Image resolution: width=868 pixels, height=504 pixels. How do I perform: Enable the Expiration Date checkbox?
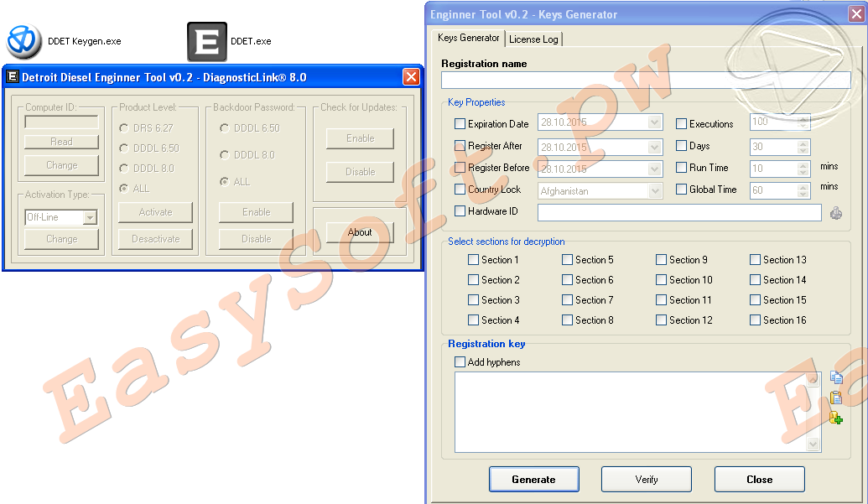point(460,124)
